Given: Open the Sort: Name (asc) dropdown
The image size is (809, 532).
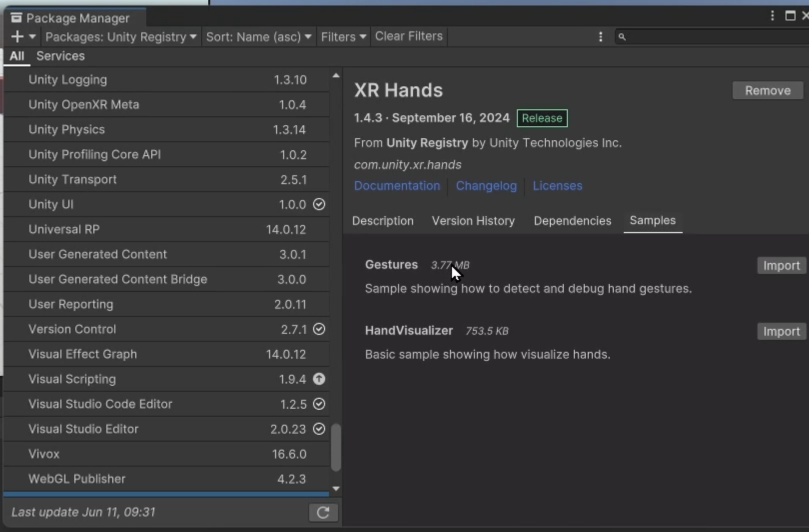Looking at the screenshot, I should pos(259,36).
